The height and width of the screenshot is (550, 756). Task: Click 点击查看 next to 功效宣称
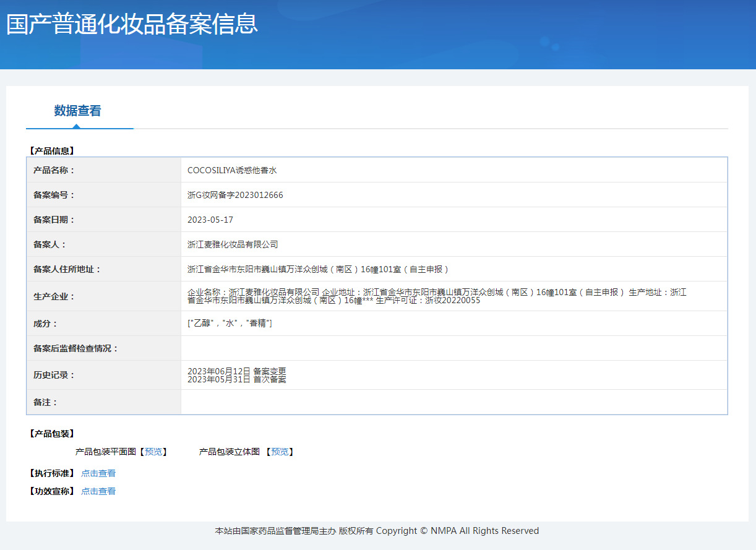[x=98, y=492]
